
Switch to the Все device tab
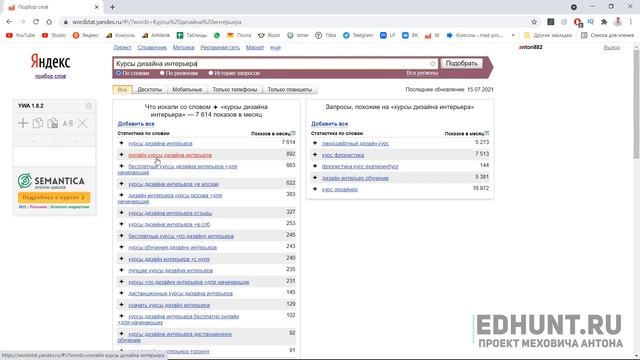tap(122, 89)
